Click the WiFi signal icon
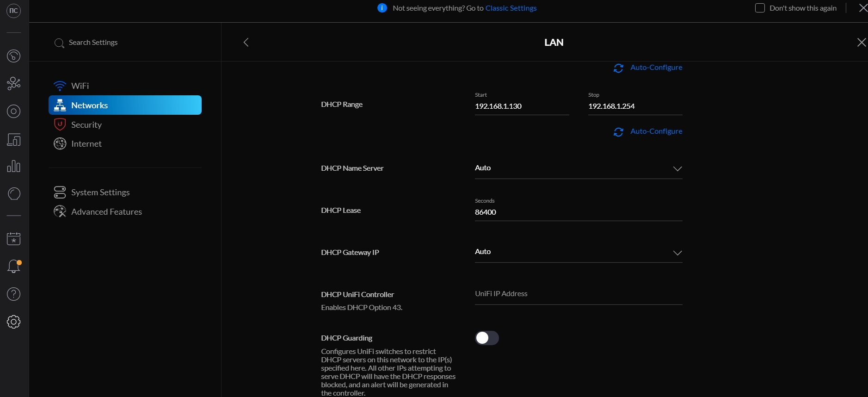Viewport: 868px width, 397px height. (x=60, y=86)
